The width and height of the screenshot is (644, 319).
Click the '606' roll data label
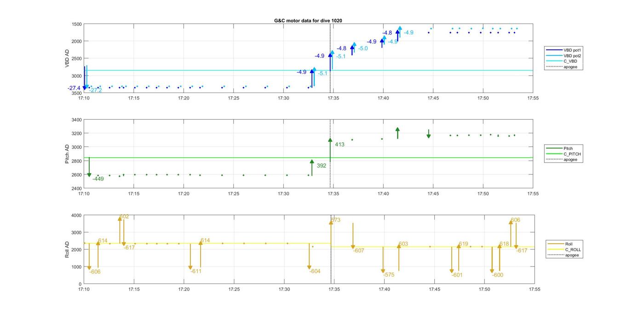click(x=516, y=220)
